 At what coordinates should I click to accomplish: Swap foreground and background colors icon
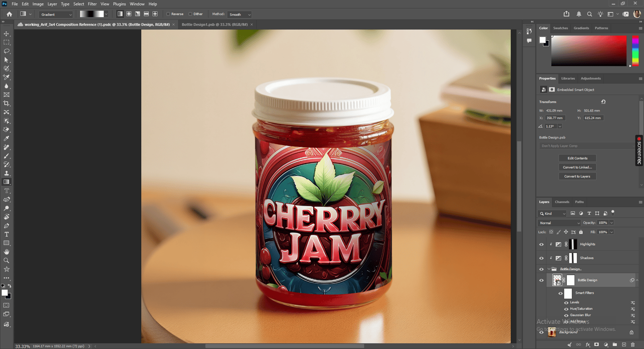9,286
